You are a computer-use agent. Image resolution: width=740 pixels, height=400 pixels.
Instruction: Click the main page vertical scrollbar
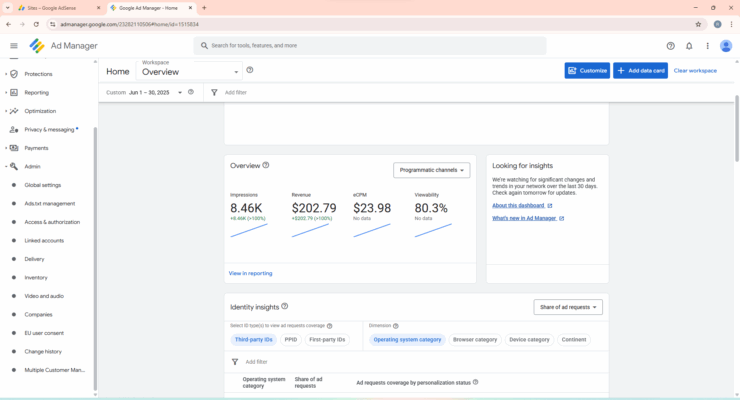coord(737,127)
